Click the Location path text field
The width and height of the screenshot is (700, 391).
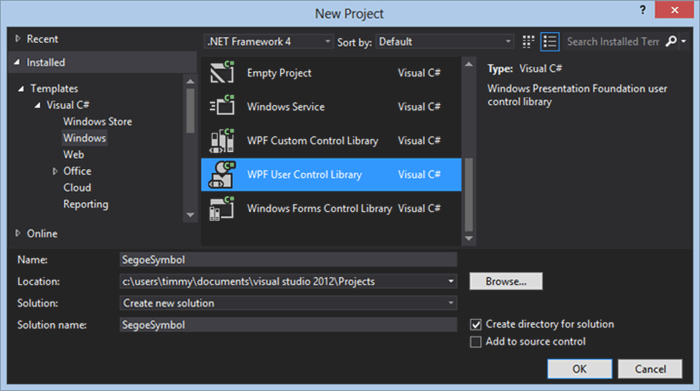tap(283, 281)
